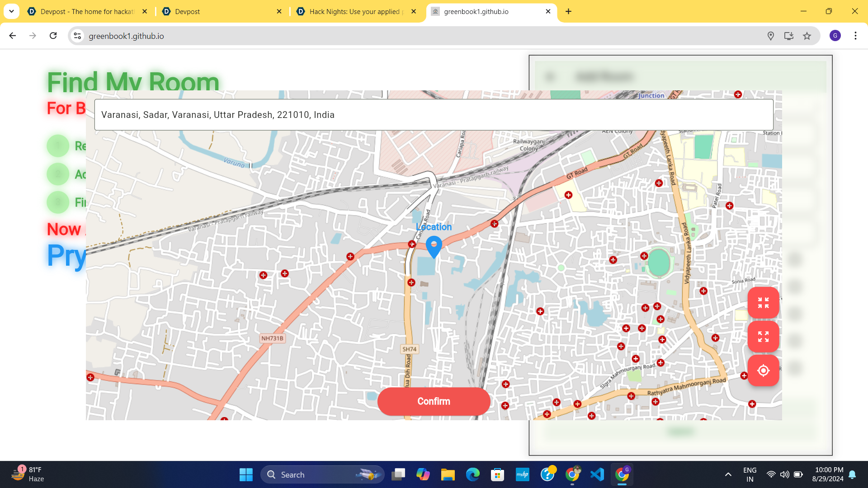Click the blue location pin marker
Image resolution: width=868 pixels, height=488 pixels.
point(434,247)
